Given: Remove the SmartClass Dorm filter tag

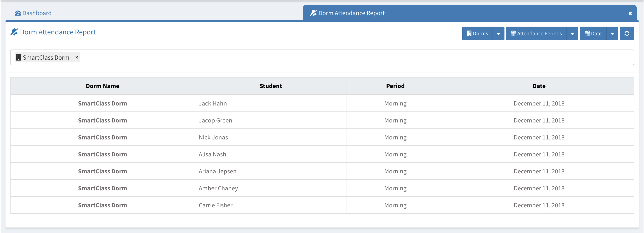Looking at the screenshot, I should click(77, 57).
